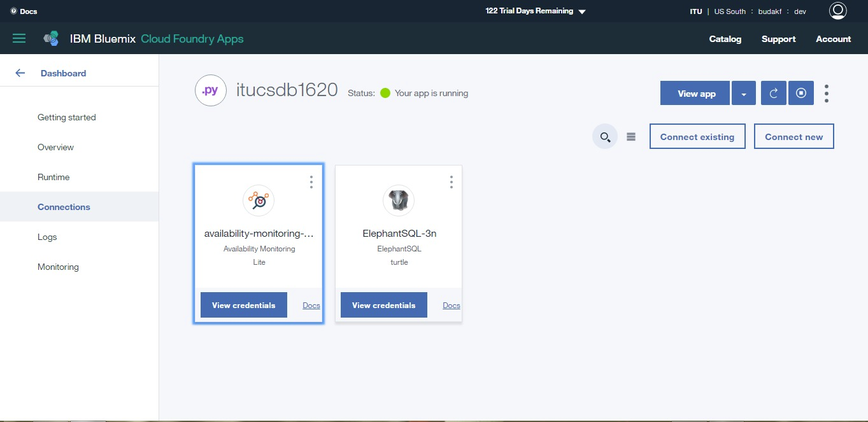Image resolution: width=868 pixels, height=422 pixels.
Task: Open the hamburger navigation menu
Action: 19,39
